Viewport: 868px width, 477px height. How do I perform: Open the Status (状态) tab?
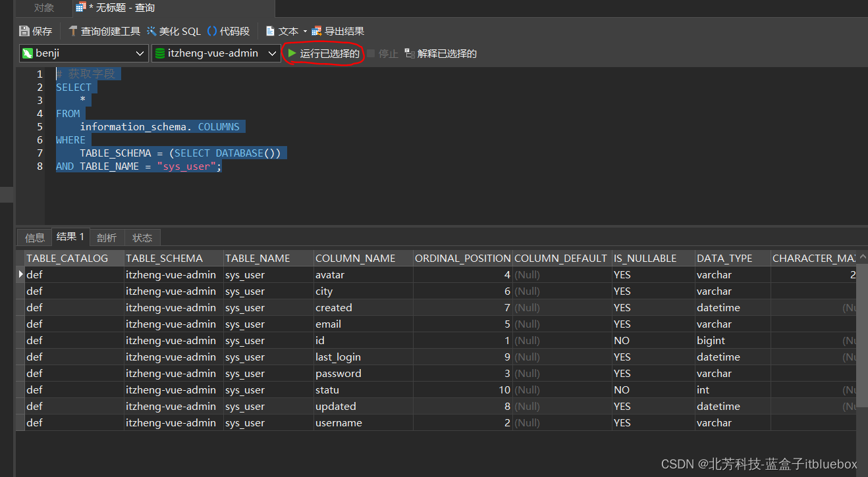(x=142, y=238)
